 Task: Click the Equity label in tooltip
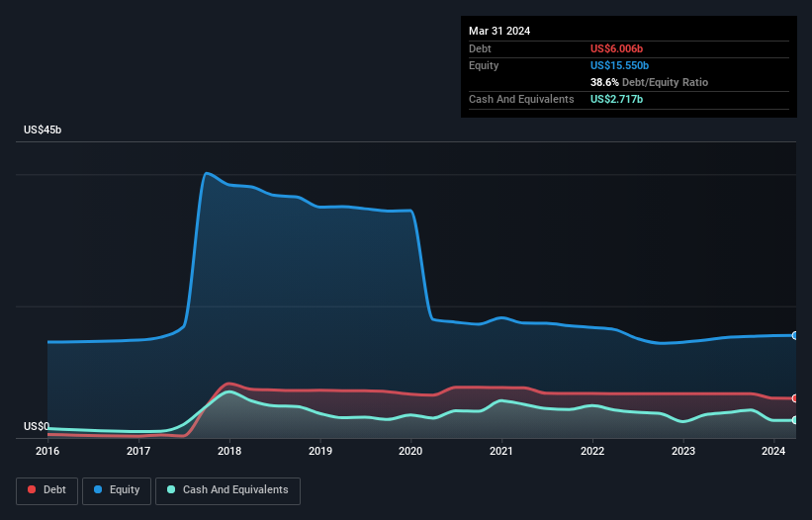point(484,65)
